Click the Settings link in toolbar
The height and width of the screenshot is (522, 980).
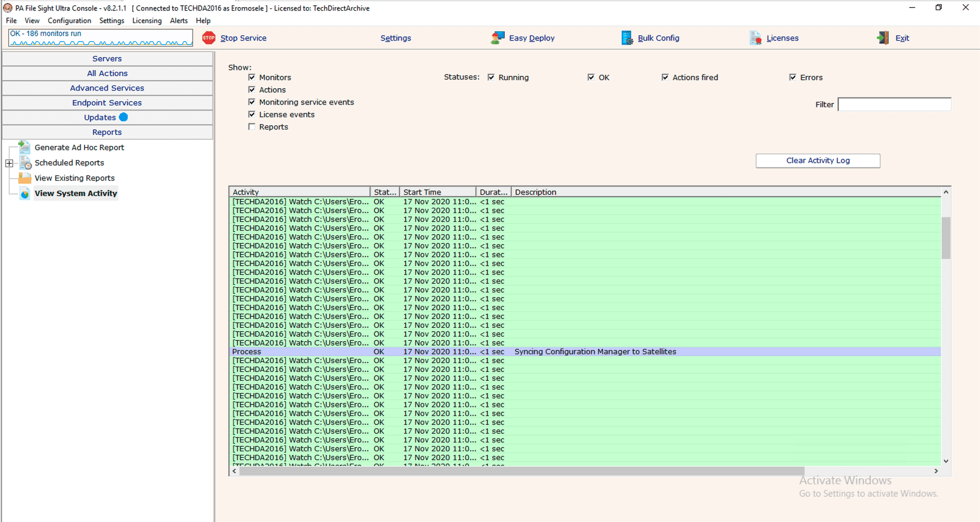[x=395, y=38]
